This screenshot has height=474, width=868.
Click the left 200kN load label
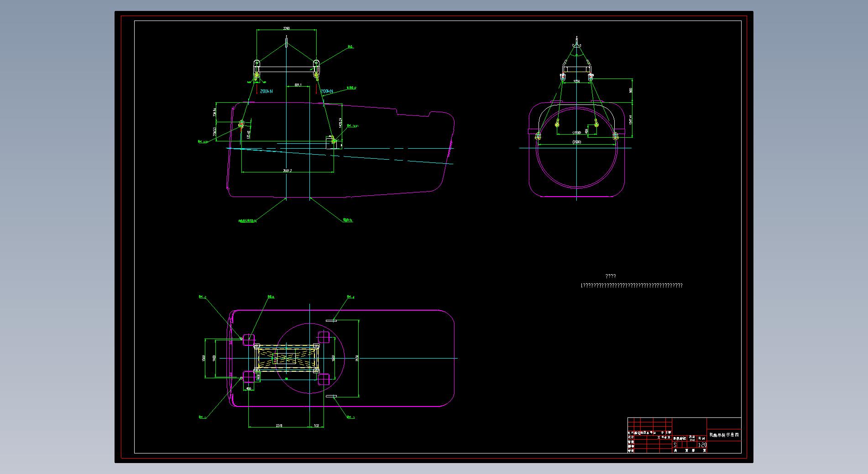tap(267, 91)
